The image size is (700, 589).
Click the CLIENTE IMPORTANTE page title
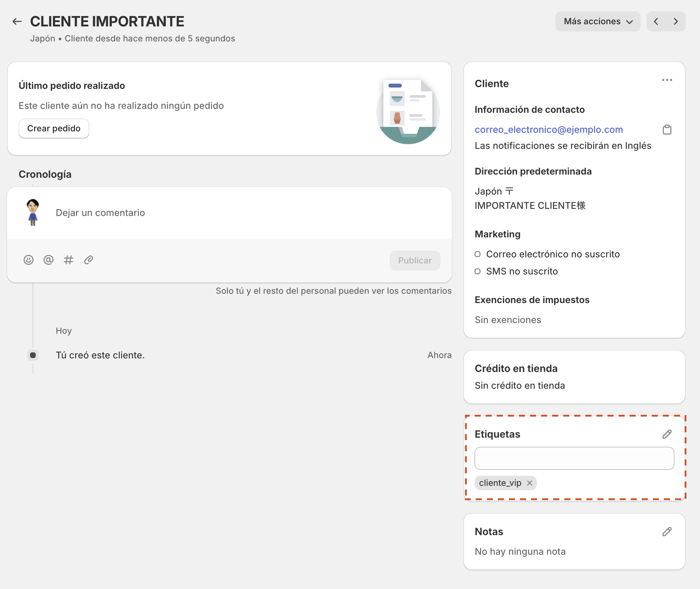[107, 21]
